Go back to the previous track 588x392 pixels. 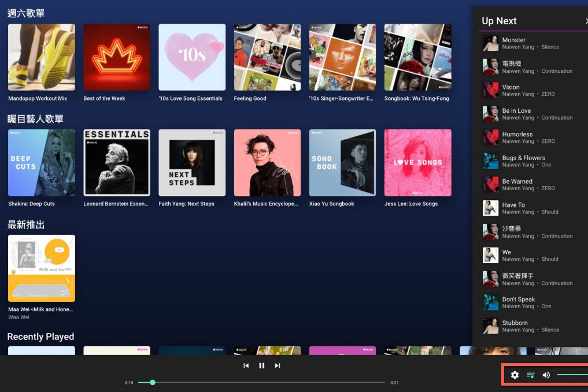coord(246,365)
